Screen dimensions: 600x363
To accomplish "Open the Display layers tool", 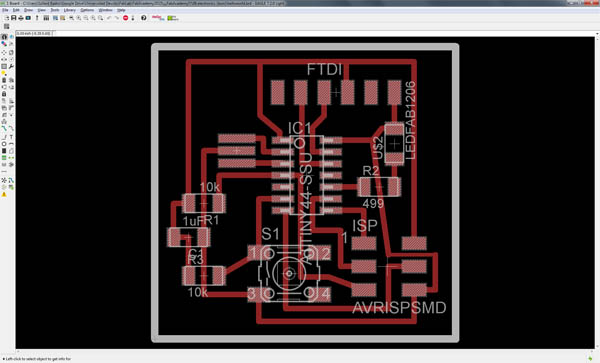I will [x=4, y=44].
